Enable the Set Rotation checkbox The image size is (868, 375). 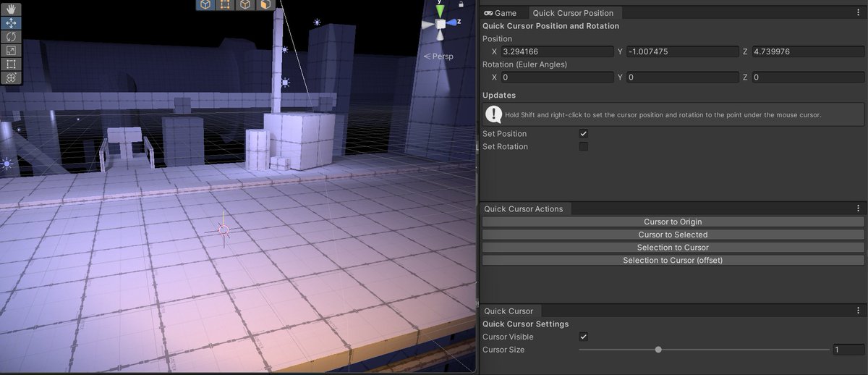pyautogui.click(x=584, y=147)
